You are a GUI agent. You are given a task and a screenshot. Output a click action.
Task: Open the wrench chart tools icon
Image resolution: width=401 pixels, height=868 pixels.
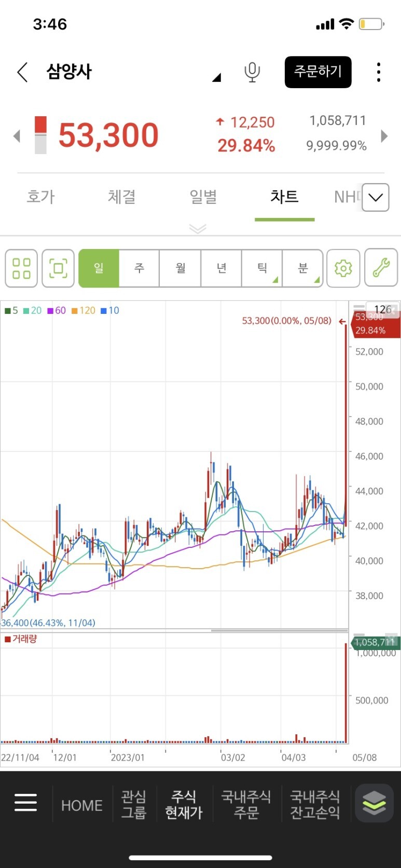[x=381, y=268]
